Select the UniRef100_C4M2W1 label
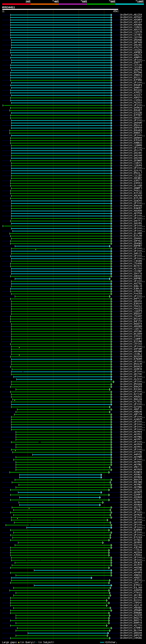Screen dimensions: 146x644 tap(131, 638)
